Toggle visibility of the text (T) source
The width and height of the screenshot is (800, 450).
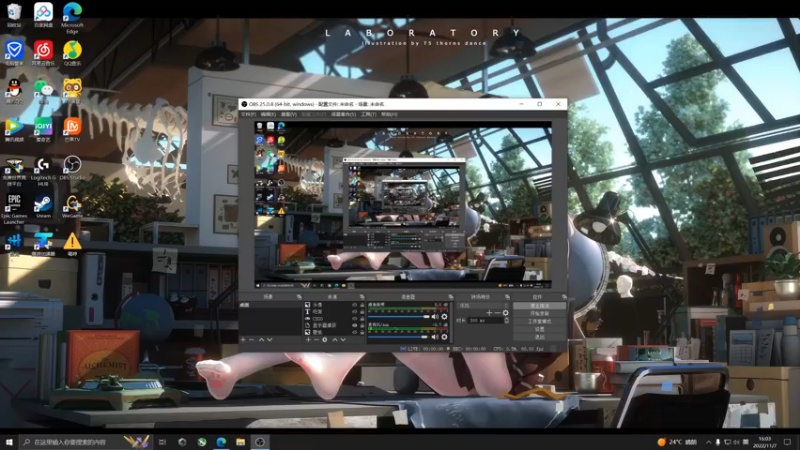[x=355, y=311]
